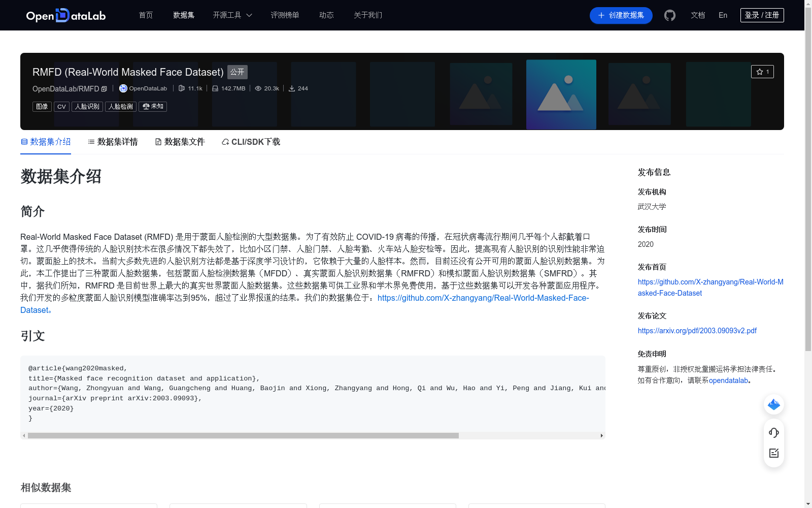Click the OpenDataLab publisher avatar icon
The height and width of the screenshot is (508, 812).
point(123,88)
